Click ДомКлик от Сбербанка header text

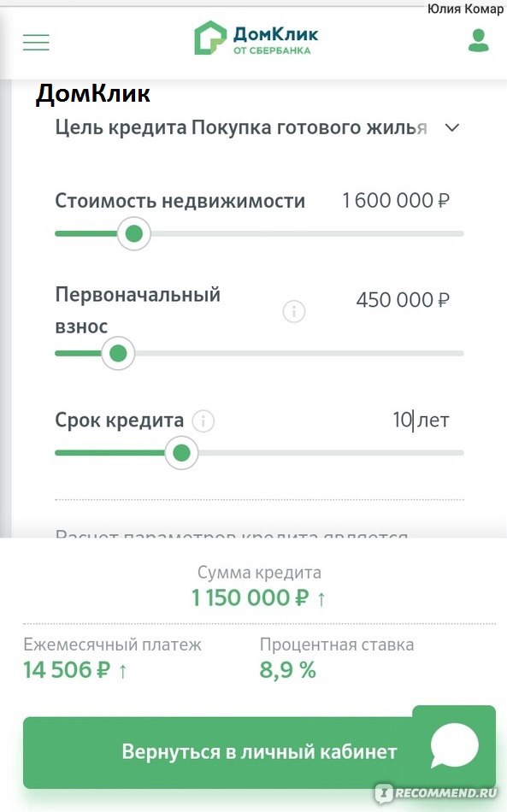(x=275, y=40)
